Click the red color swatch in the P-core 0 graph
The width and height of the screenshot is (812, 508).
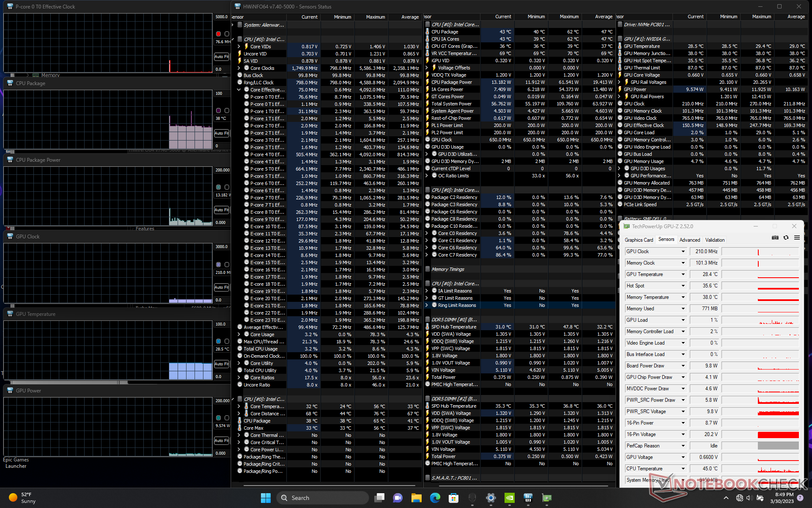tap(218, 34)
